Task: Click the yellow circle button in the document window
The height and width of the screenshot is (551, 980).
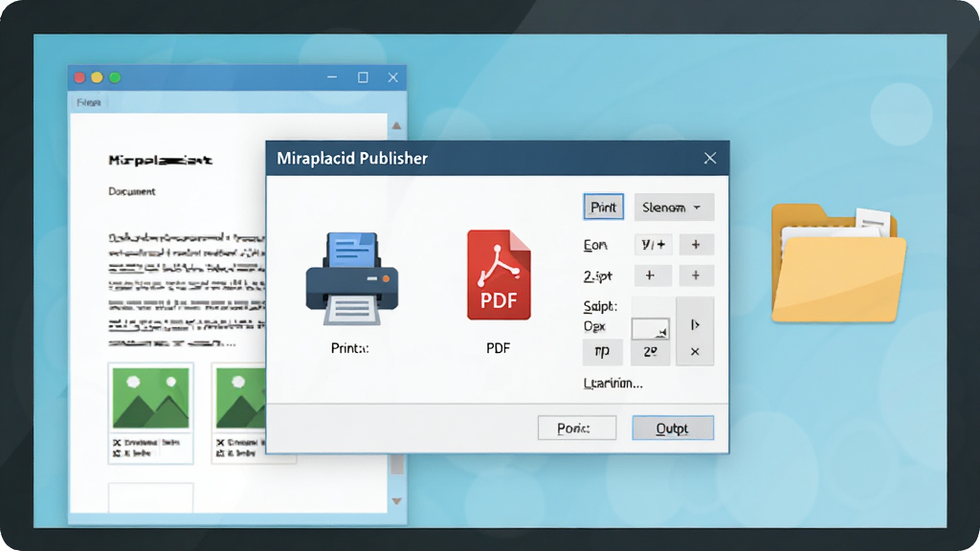Action: [97, 77]
